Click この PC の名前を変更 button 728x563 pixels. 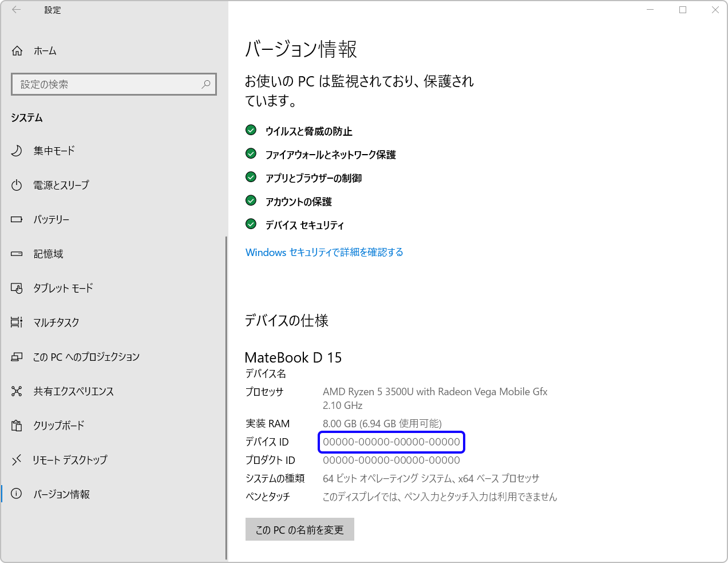pos(299,530)
